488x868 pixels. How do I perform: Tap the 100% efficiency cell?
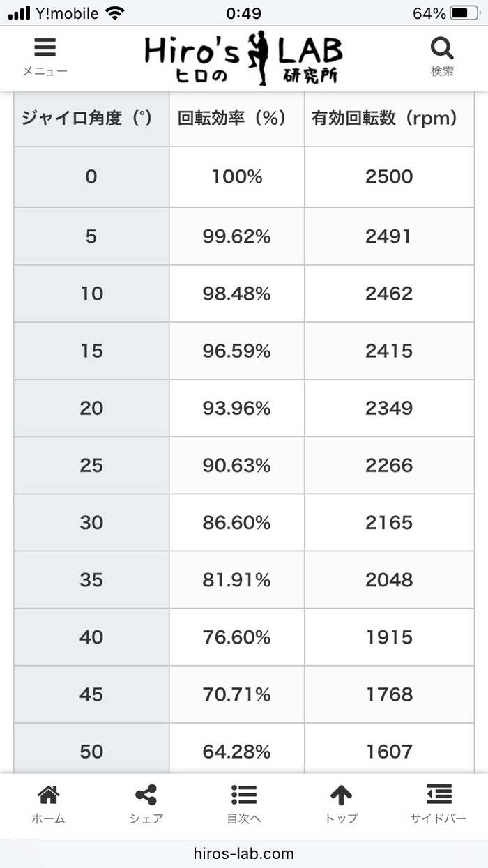237,176
